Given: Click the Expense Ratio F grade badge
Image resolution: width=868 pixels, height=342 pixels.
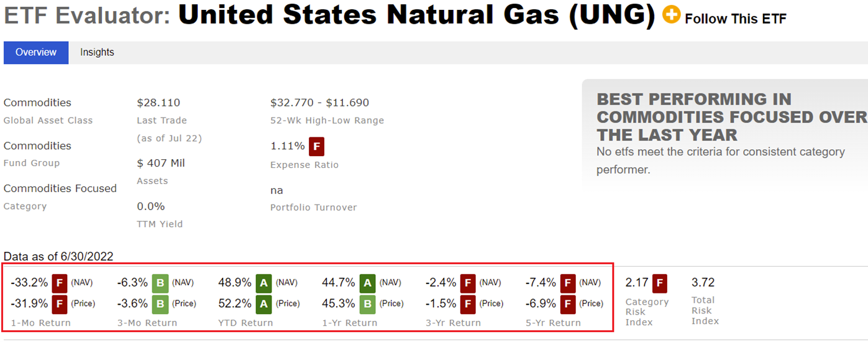Looking at the screenshot, I should click(316, 147).
